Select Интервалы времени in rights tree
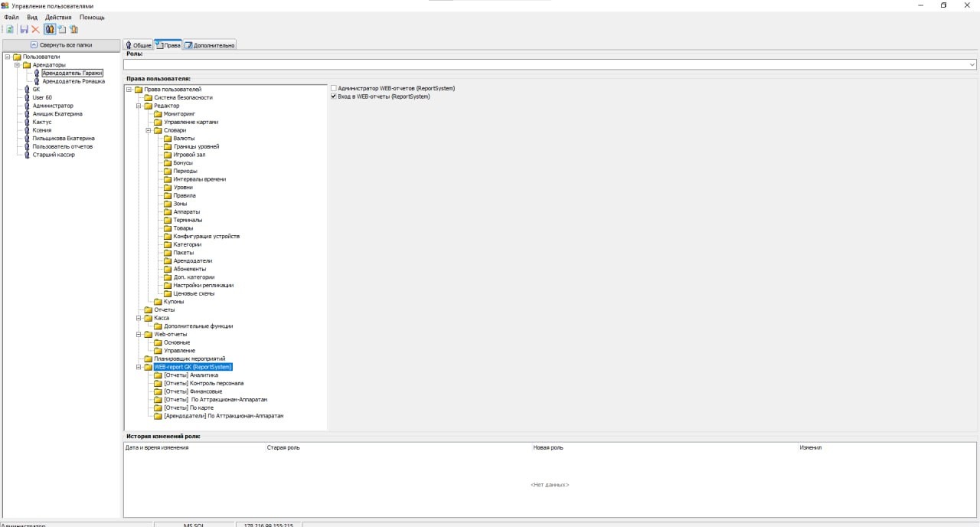This screenshot has height=527, width=980. click(200, 179)
